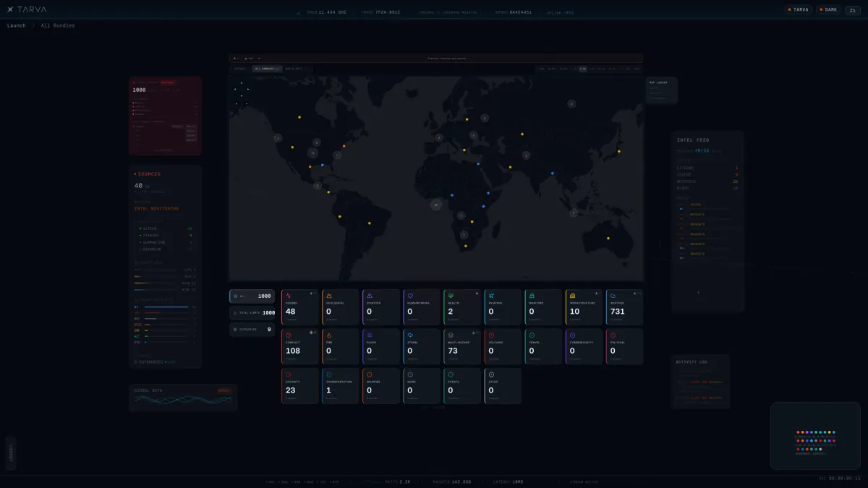Click the Sources panel heading

point(148,174)
